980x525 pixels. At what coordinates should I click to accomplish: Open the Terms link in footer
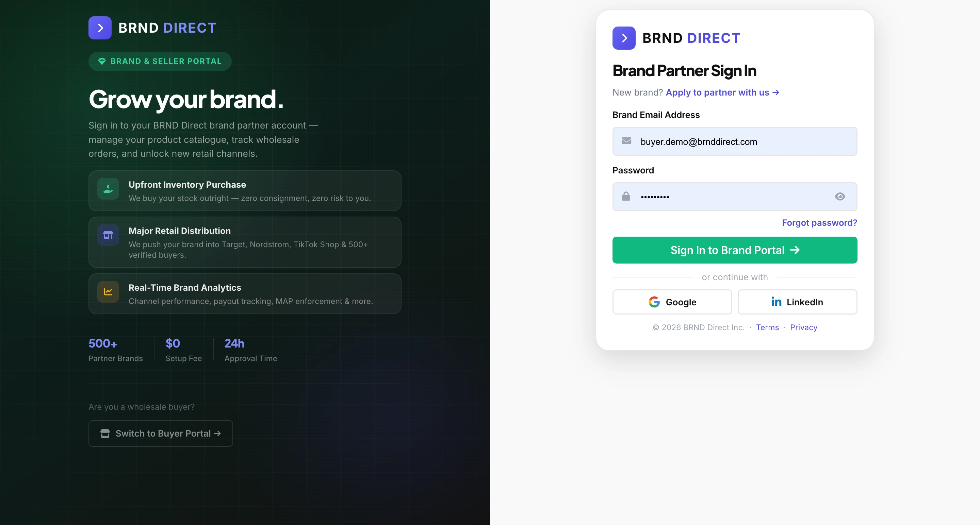(x=767, y=327)
